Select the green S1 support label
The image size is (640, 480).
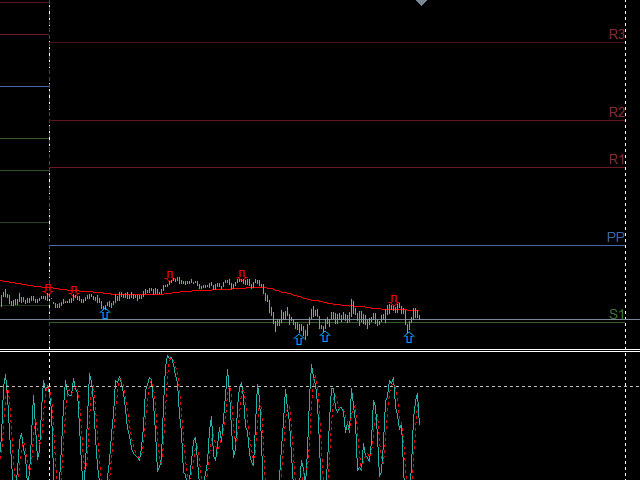(x=617, y=314)
